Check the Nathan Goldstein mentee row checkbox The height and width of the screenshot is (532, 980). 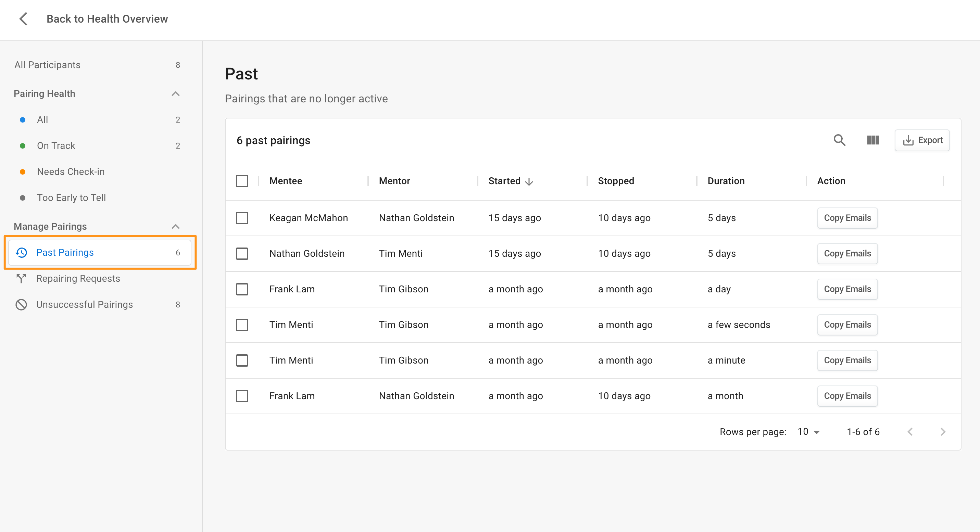coord(242,254)
